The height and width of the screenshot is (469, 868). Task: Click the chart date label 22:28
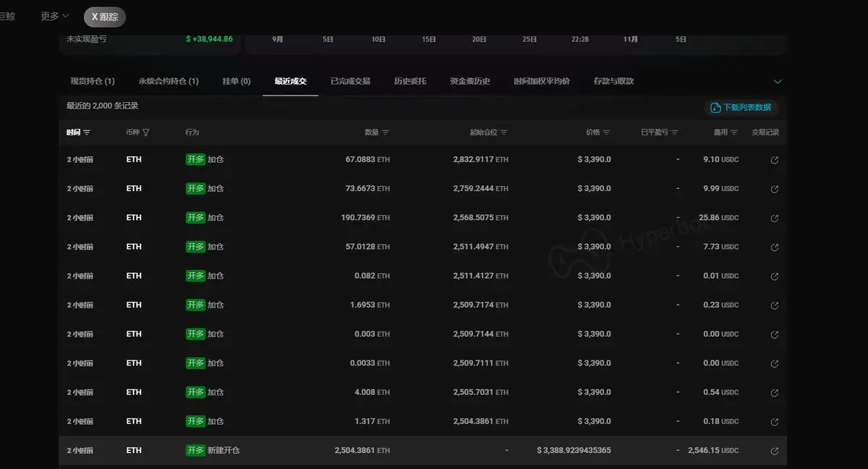580,39
